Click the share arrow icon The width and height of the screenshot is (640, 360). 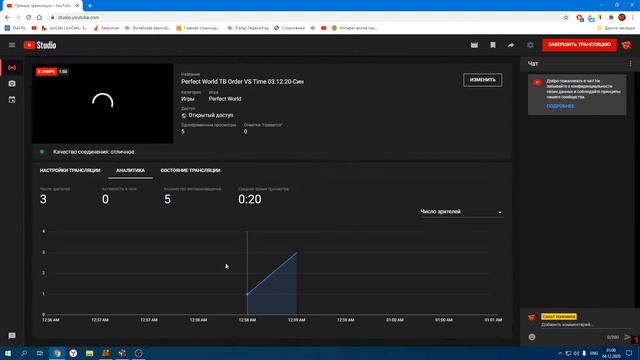click(x=511, y=45)
